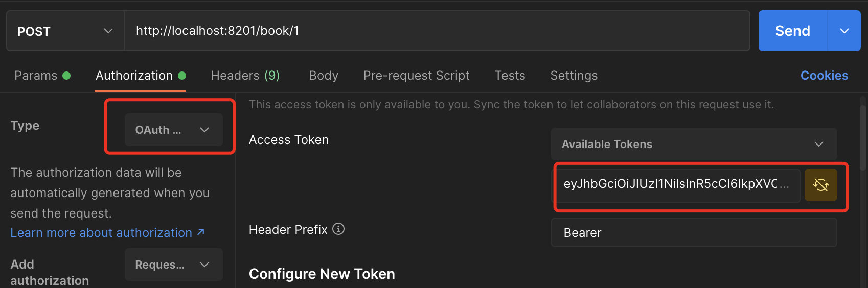Image resolution: width=868 pixels, height=288 pixels.
Task: Open Learn more about authorization link
Action: (101, 232)
